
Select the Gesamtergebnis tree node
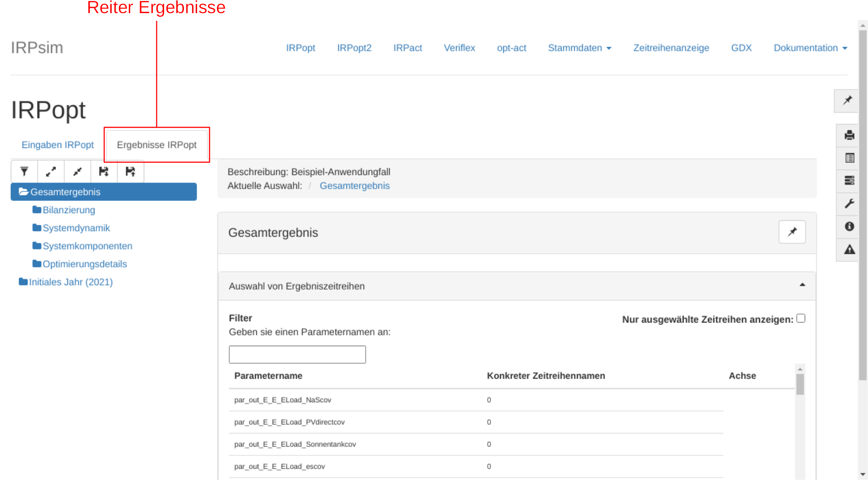pyautogui.click(x=104, y=192)
